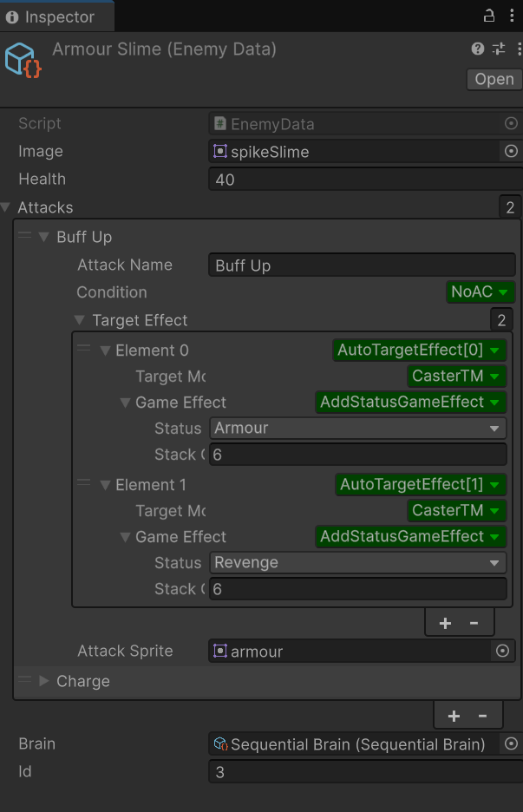The height and width of the screenshot is (812, 523).
Task: Expand the Charge attack foldout
Action: (x=44, y=681)
